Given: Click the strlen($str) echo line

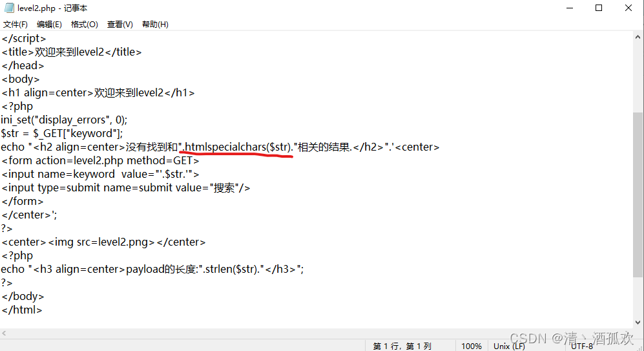Looking at the screenshot, I should [x=152, y=269].
